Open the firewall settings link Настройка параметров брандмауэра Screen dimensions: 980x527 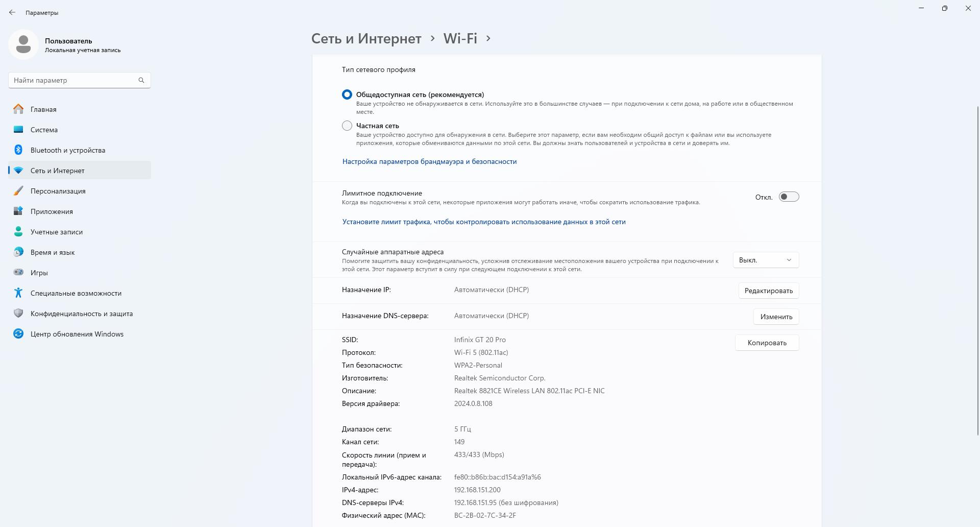pos(429,161)
